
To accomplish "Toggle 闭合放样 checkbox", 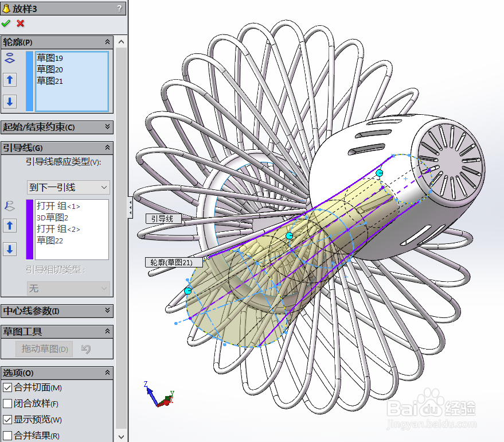I will point(7,404).
